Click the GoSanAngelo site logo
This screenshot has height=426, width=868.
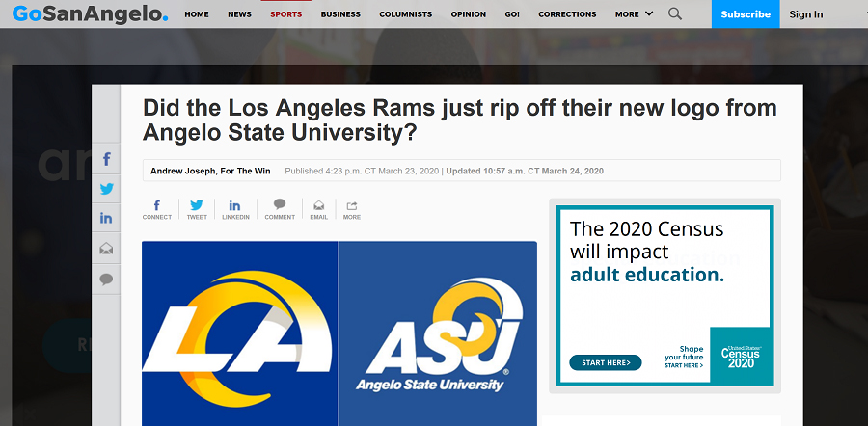[91, 13]
